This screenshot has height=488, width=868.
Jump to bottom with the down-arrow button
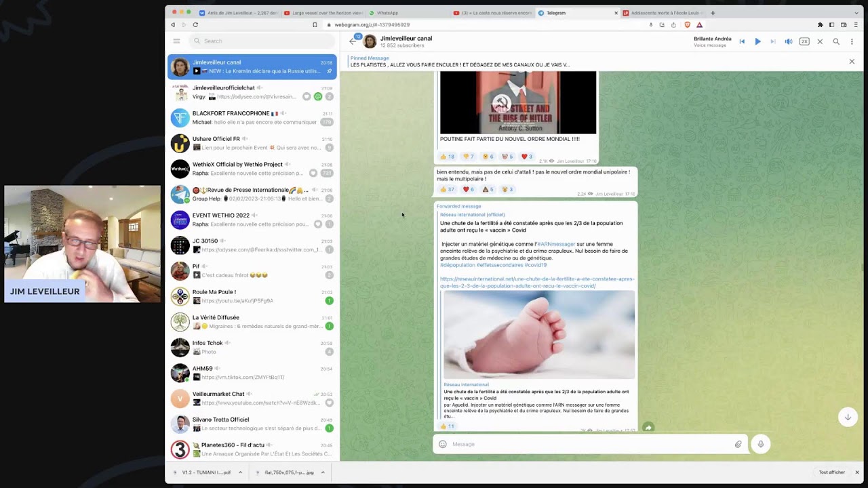(x=848, y=417)
